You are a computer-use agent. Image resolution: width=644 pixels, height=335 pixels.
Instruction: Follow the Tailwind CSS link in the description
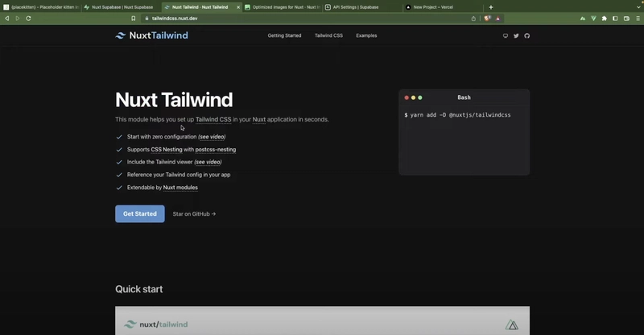click(213, 119)
